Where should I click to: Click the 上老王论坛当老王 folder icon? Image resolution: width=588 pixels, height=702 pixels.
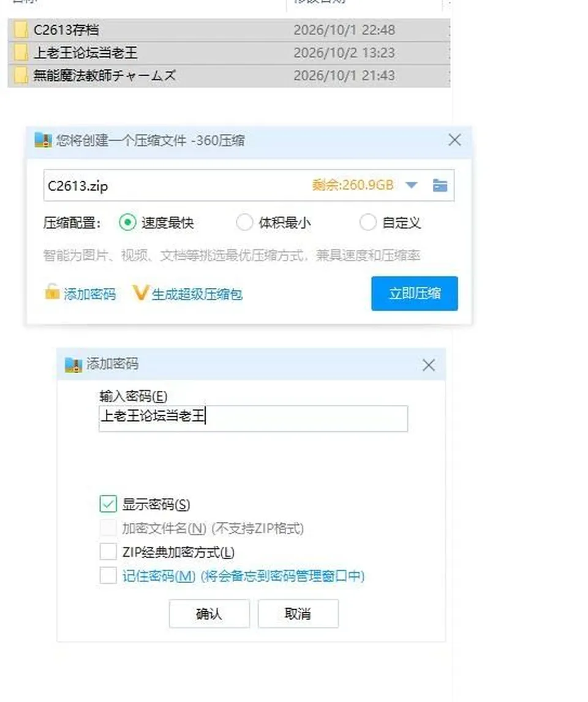pos(21,53)
